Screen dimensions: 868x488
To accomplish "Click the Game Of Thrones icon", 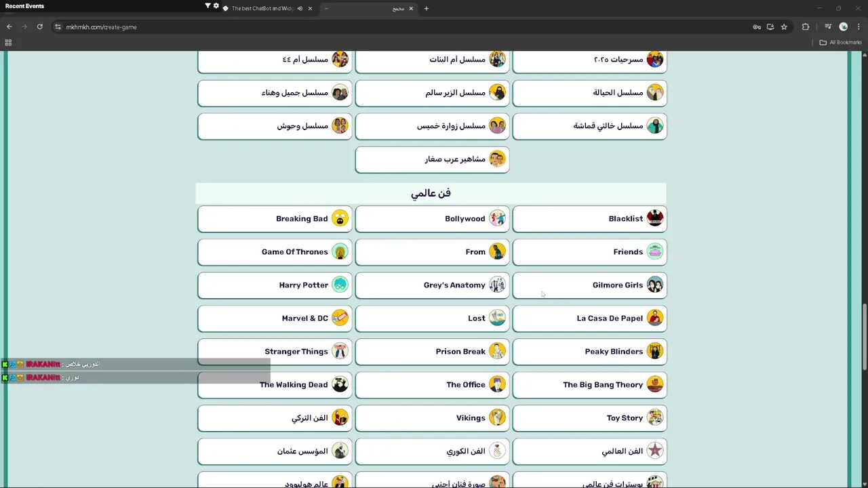I will pyautogui.click(x=340, y=251).
